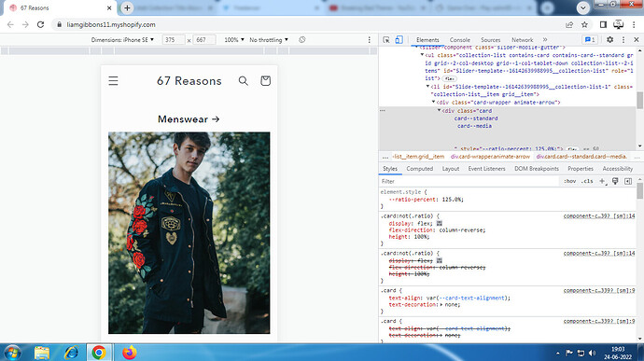The width and height of the screenshot is (644, 361).
Task: Open Internet Explorer from the taskbar
Action: tap(71, 353)
